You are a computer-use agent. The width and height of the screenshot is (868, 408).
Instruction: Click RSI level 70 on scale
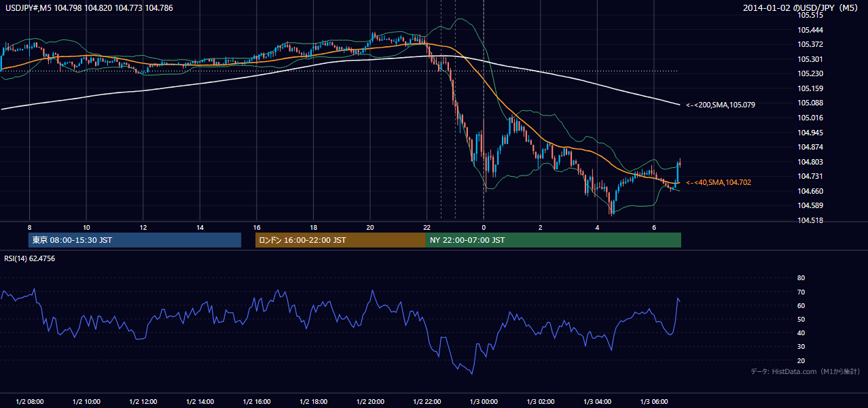(x=801, y=292)
